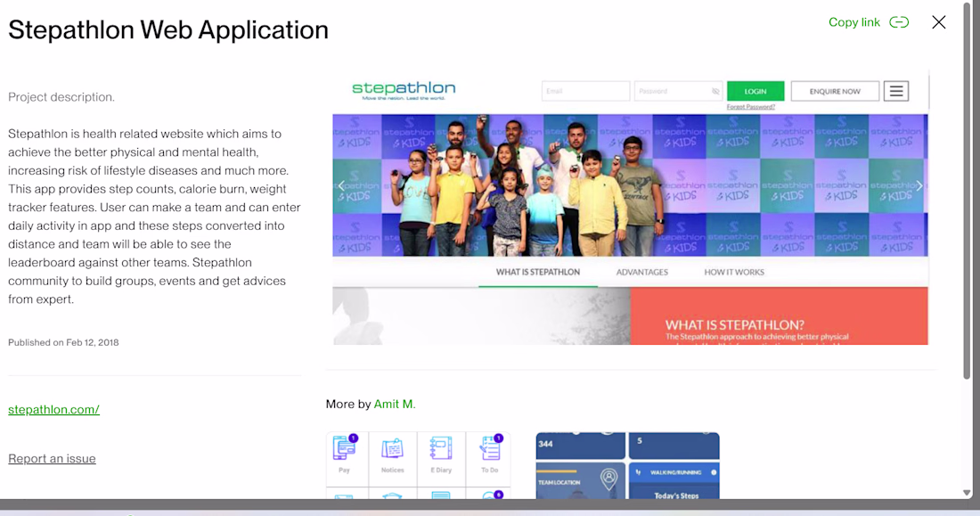
Task: Open the Today's Steps project thumbnail
Action: point(627,465)
